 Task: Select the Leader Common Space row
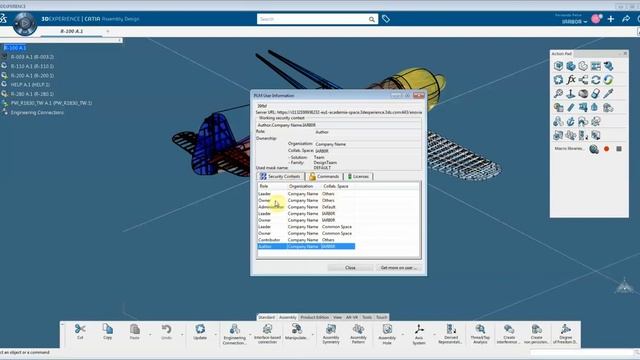(306, 227)
